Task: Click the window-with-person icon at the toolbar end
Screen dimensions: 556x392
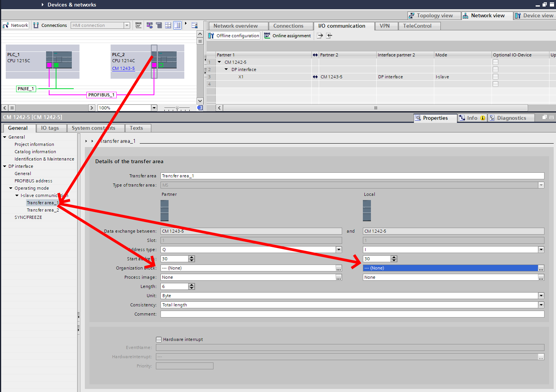Action: tap(195, 25)
